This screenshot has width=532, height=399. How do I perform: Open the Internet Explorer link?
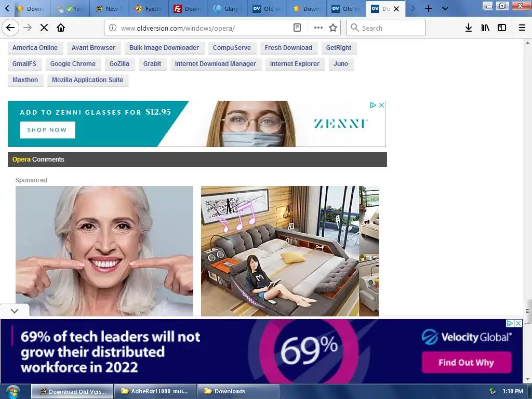coord(295,64)
